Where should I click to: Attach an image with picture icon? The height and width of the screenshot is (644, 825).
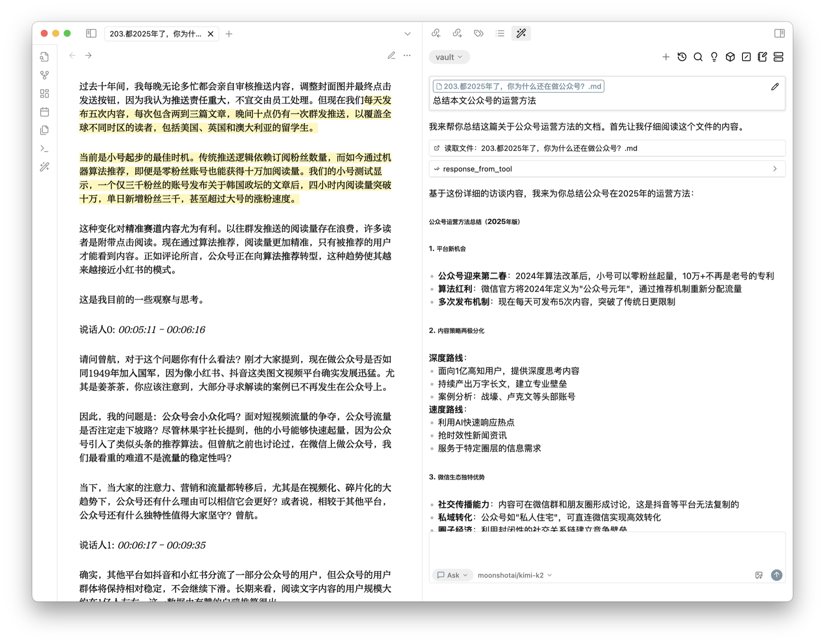click(x=759, y=575)
